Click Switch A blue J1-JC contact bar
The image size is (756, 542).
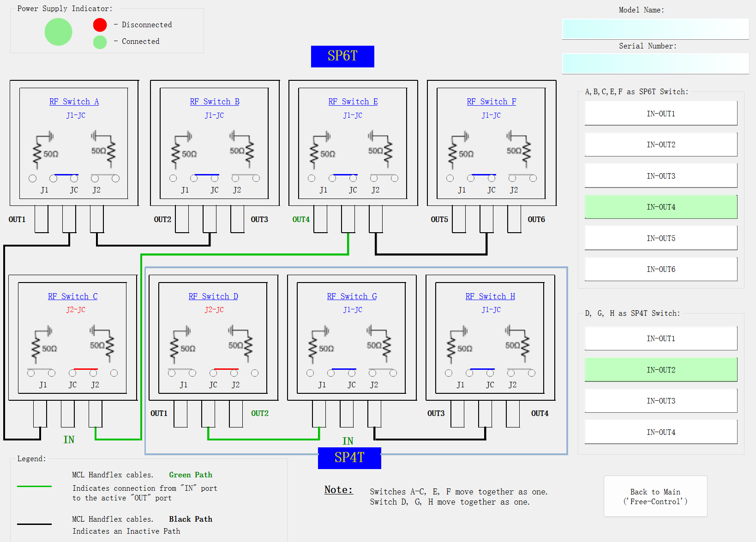[66, 175]
